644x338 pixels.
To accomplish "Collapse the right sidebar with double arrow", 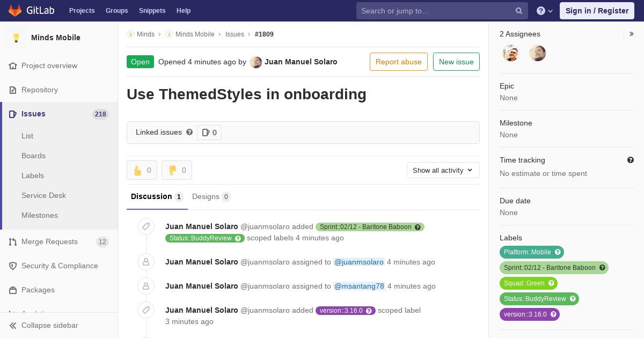I will coord(632,34).
